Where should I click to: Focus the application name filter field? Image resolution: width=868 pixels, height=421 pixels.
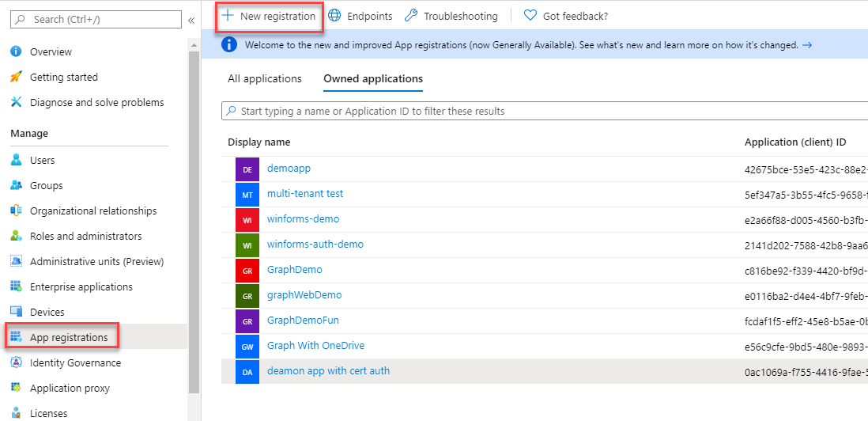point(544,111)
